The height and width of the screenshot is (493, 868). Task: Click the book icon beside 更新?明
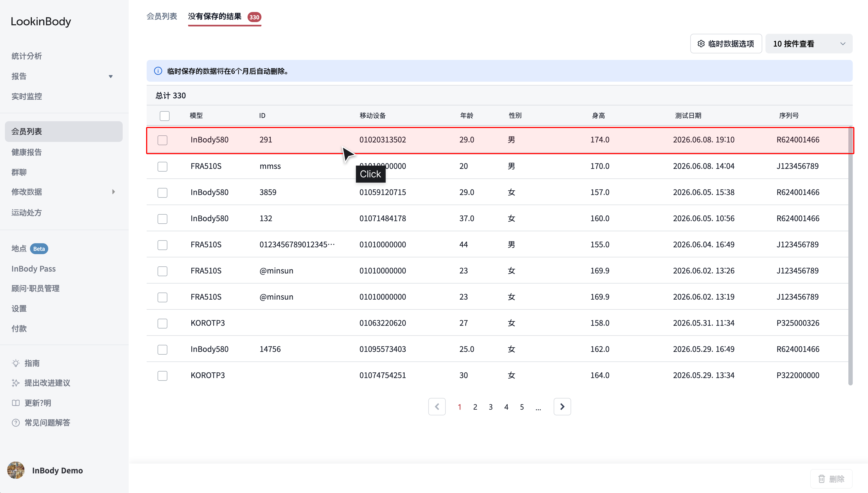tap(16, 403)
